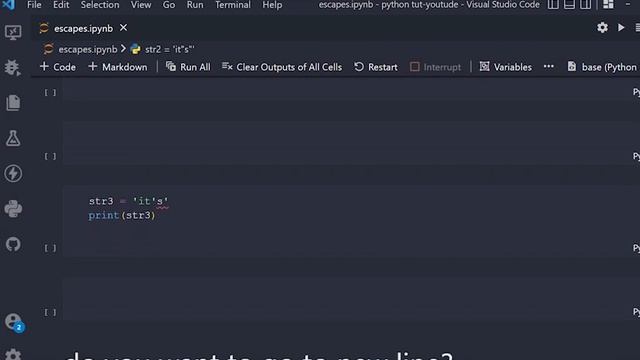Click the execution count brackets of str3 cell
Screen dimensions: 640x360
(x=50, y=248)
